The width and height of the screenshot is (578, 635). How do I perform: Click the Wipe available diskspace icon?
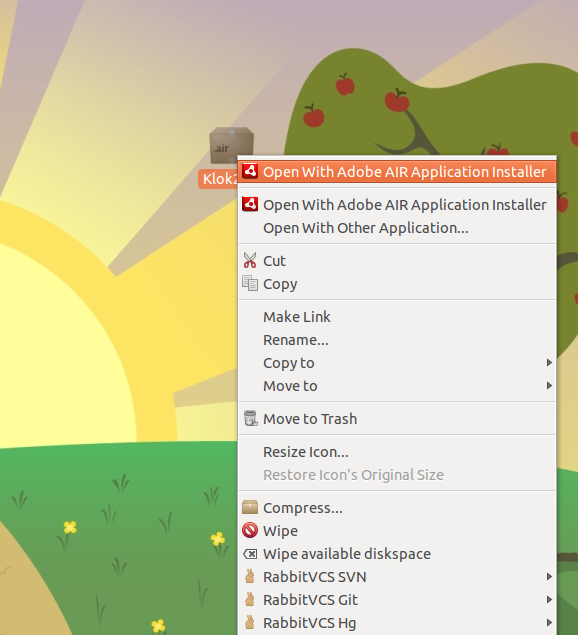tap(250, 554)
